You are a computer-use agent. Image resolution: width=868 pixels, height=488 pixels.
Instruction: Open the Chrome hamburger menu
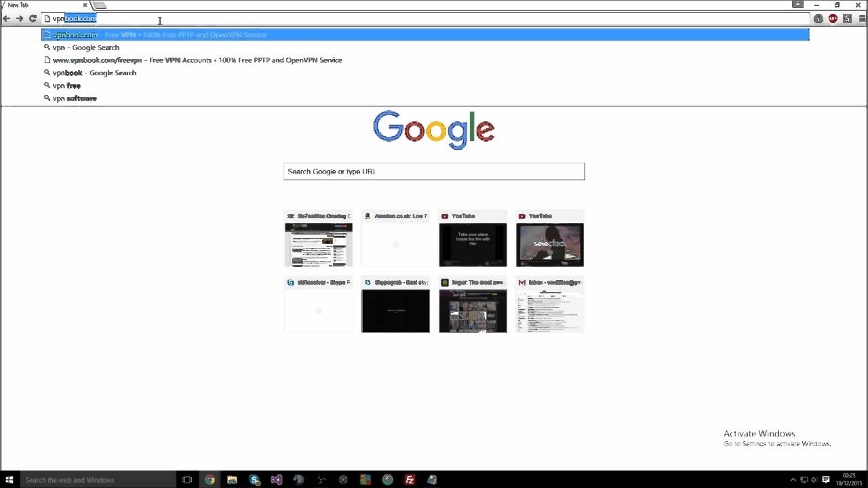862,18
